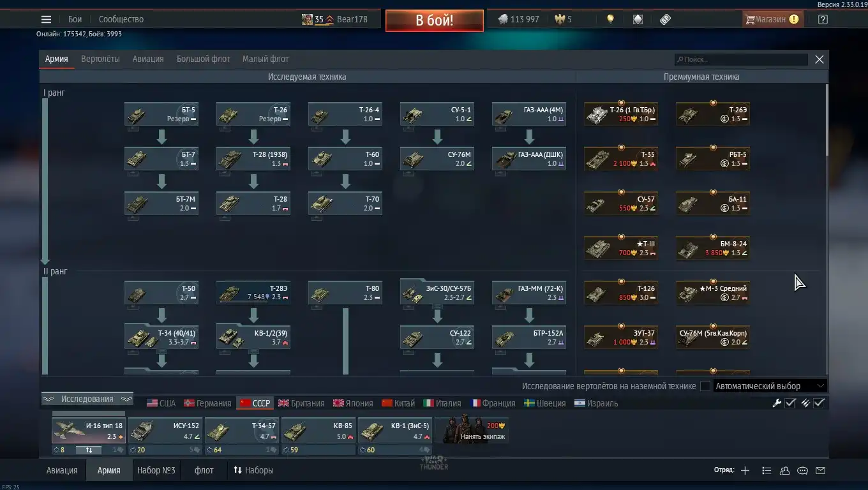
Task: Collapse the Исследования panel expander
Action: [87, 399]
